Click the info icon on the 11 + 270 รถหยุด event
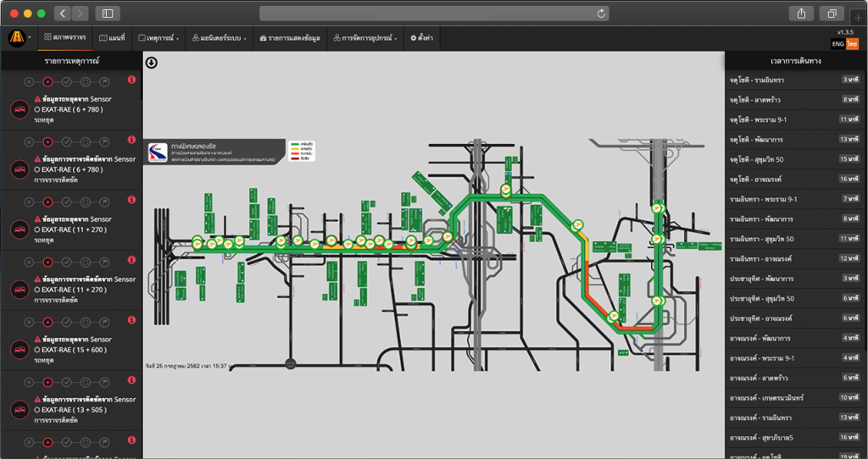 click(131, 200)
